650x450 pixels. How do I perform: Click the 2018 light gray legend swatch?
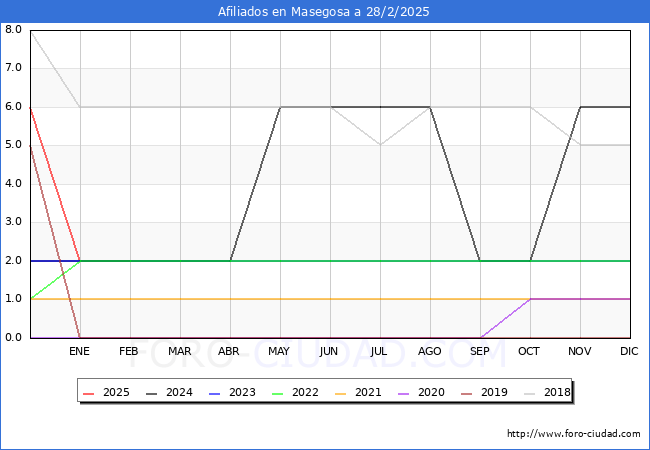coord(530,393)
